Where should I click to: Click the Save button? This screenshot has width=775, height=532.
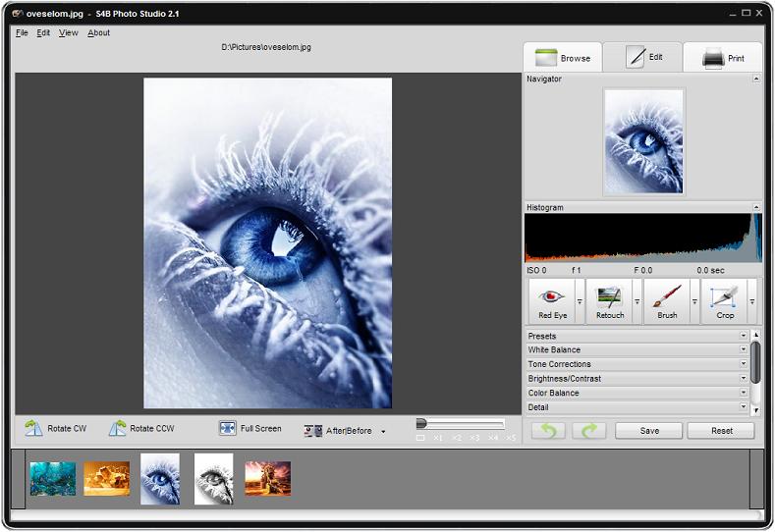pos(648,431)
